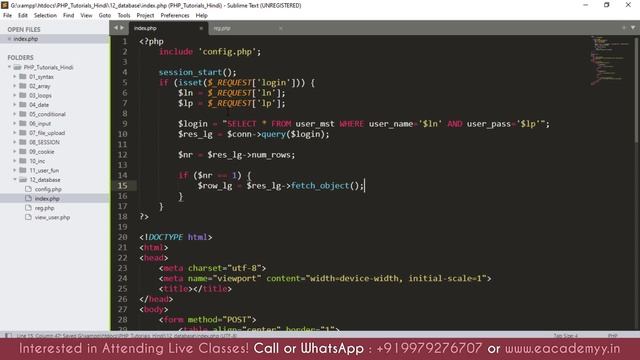The width and height of the screenshot is (640, 360).
Task: Click line number 9 in gutter
Action: (x=124, y=124)
